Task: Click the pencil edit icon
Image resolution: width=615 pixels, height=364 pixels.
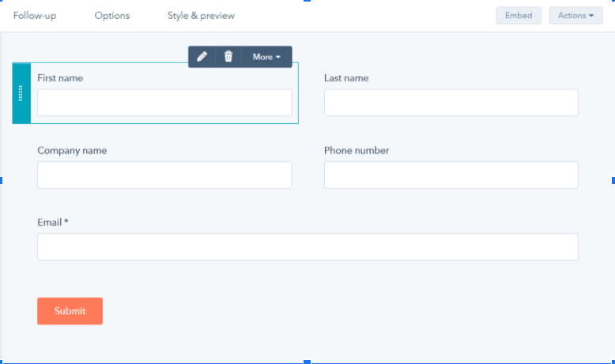Action: (202, 57)
